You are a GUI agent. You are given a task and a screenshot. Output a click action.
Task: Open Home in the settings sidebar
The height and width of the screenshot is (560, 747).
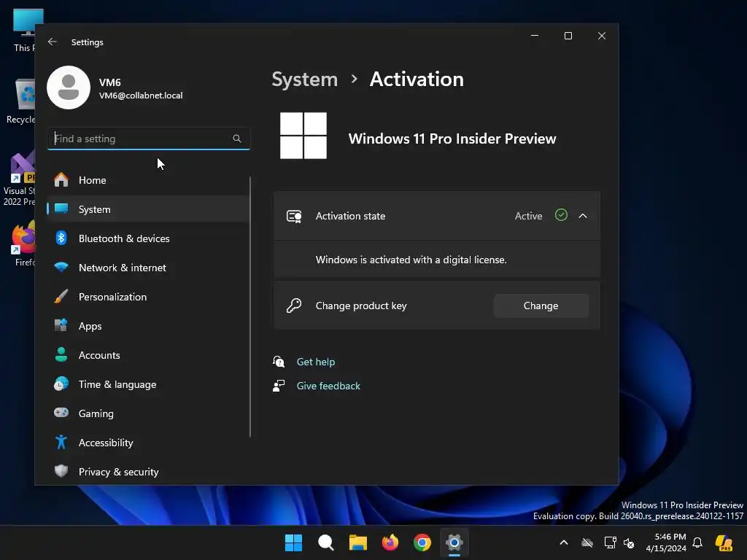coord(148,180)
